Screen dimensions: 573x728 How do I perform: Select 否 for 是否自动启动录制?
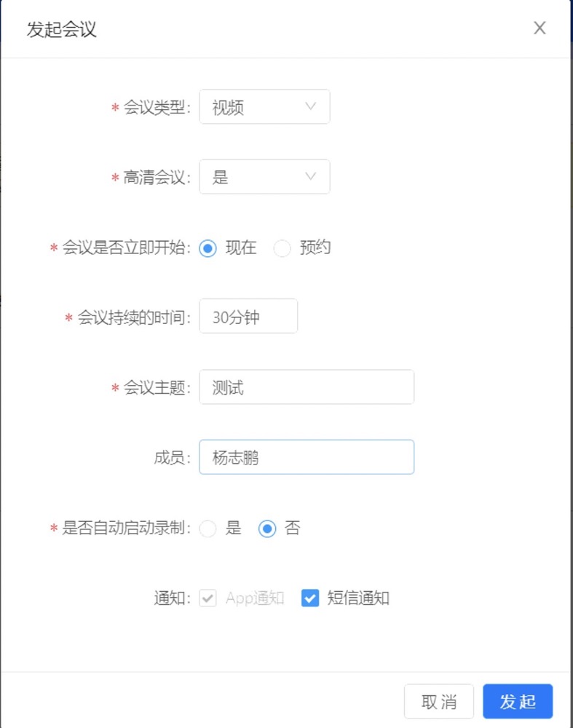[x=267, y=529]
